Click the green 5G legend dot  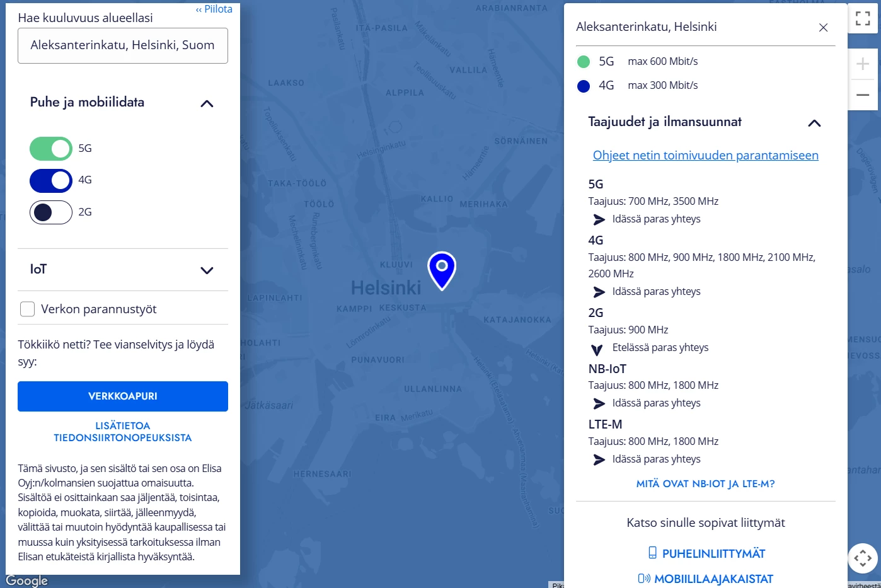click(584, 62)
